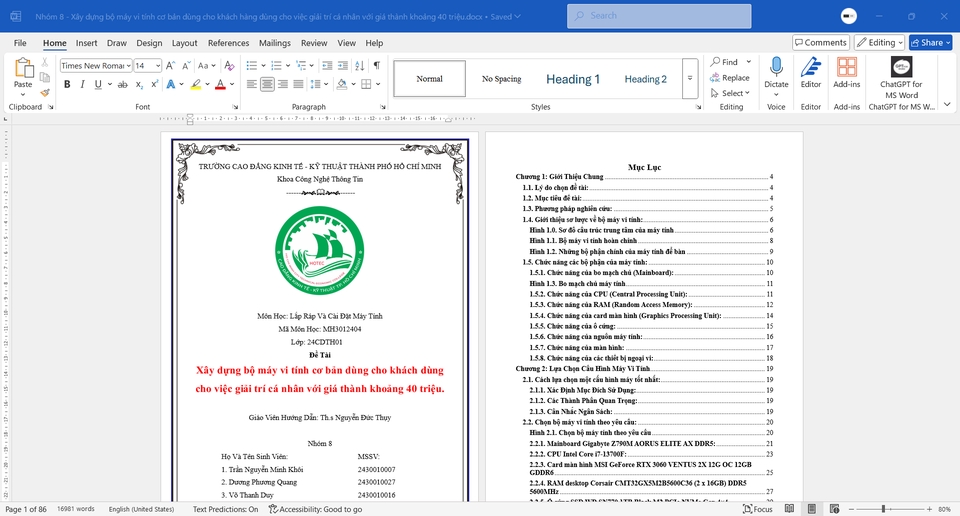Screen dimensions: 960x516
Task: Open bullet list style dropdown
Action: coord(263,65)
